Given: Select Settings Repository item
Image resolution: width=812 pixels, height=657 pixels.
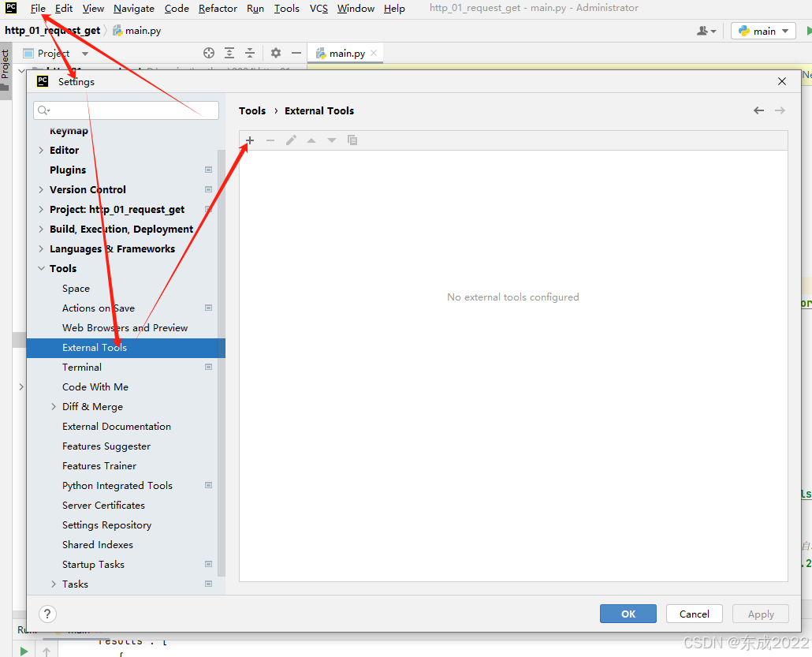Looking at the screenshot, I should [106, 524].
